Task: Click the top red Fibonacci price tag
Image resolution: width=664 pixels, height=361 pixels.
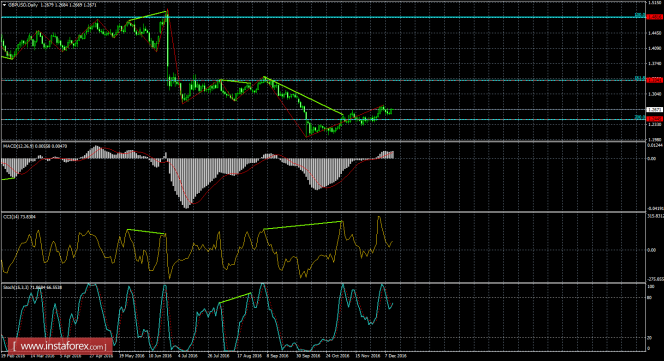Action: pos(655,17)
